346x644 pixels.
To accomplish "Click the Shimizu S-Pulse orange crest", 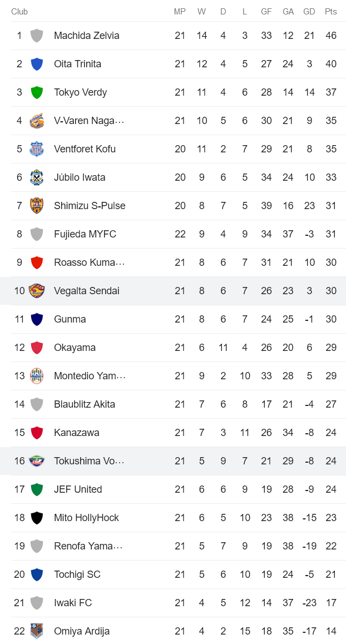I will tap(37, 206).
